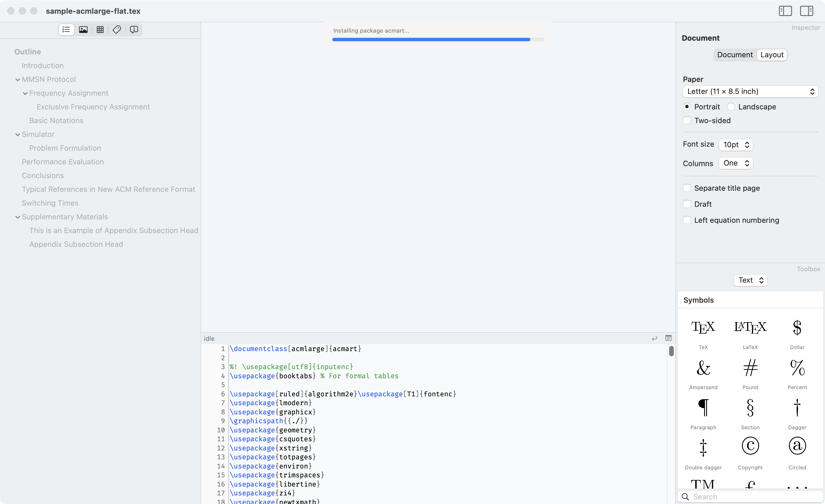Toggle line wrap arrow icon in editor

click(654, 338)
